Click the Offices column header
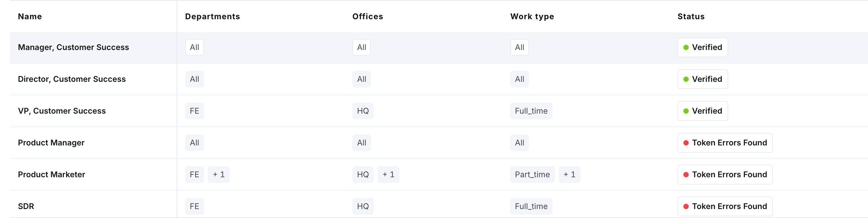Screen dimensions: 868x218 coord(367,17)
